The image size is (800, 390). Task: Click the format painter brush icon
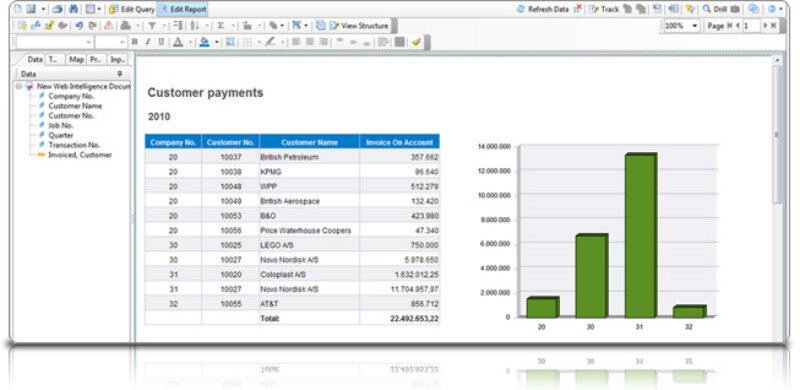[416, 42]
